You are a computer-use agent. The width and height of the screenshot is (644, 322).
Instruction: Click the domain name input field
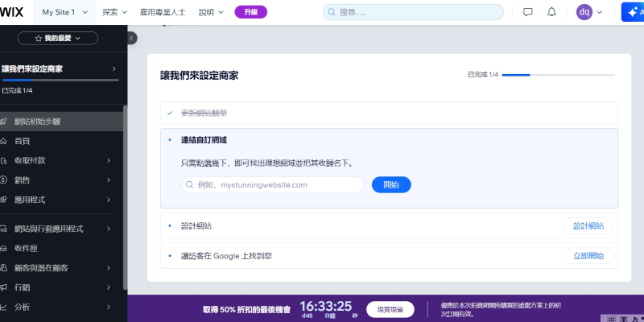point(272,185)
